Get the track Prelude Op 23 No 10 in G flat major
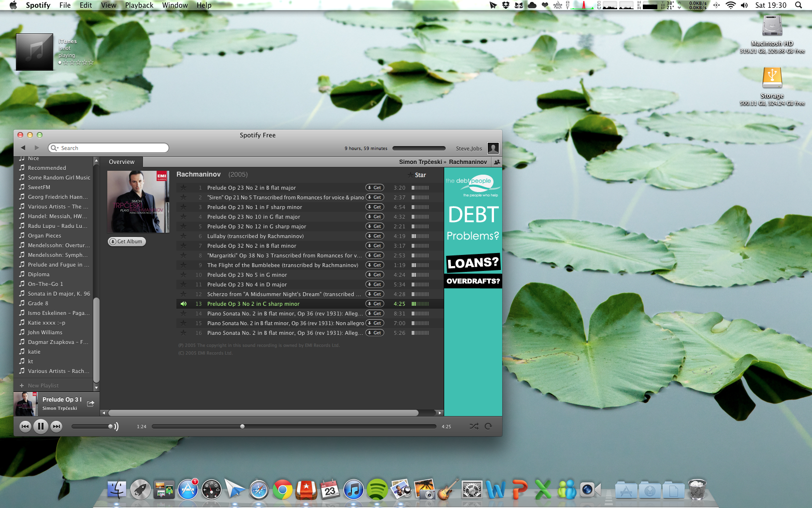 point(375,216)
